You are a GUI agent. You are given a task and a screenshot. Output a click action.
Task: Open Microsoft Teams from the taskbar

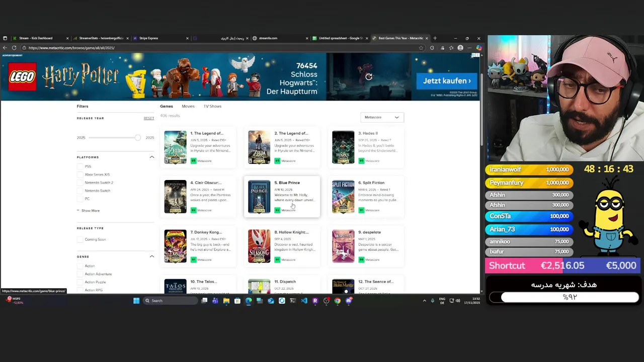click(215, 301)
